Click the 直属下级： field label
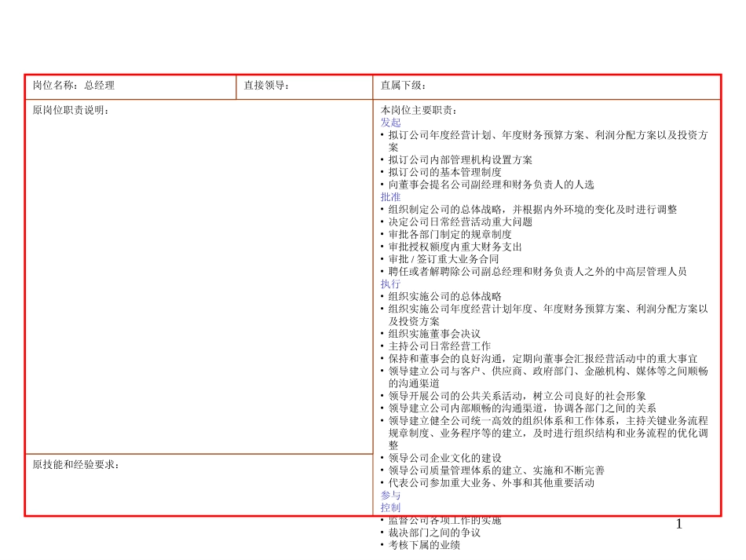Screen dimensions: 746x560 point(403,86)
